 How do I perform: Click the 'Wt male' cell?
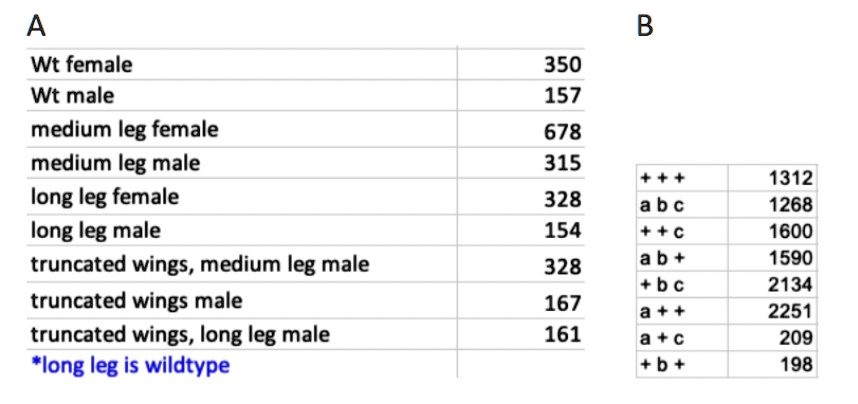tap(72, 96)
